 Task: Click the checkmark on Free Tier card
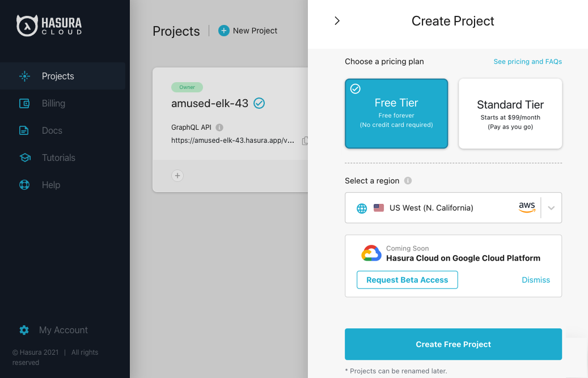pyautogui.click(x=355, y=88)
